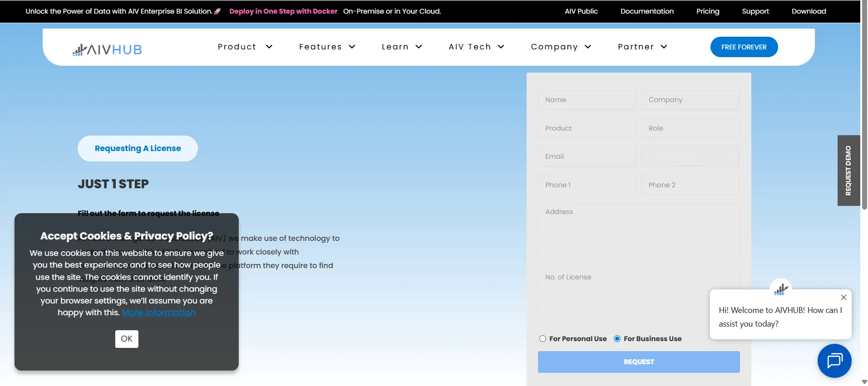Focus the Name input field
The image size is (868, 386).
[587, 100]
